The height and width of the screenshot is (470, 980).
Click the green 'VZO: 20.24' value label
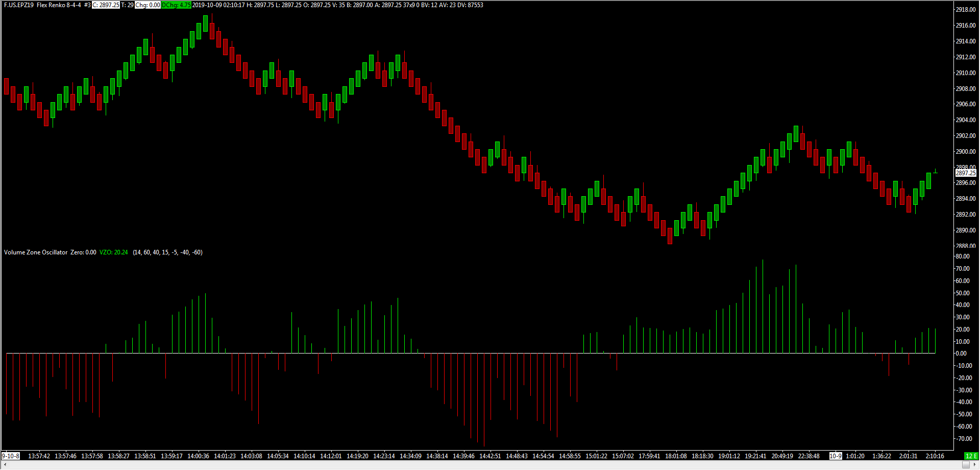[113, 252]
